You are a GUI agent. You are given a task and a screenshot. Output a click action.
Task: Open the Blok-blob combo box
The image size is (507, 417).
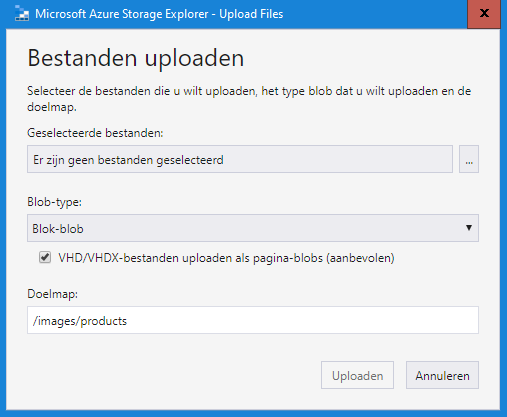coord(253,228)
